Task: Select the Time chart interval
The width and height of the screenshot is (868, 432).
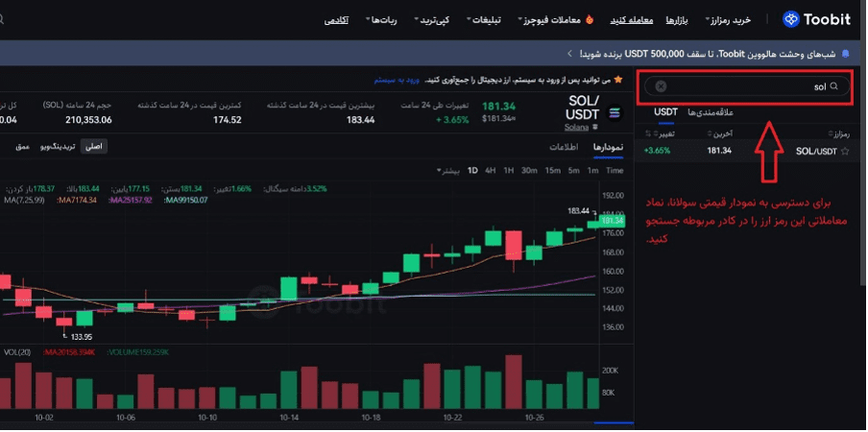Action: 615,170
